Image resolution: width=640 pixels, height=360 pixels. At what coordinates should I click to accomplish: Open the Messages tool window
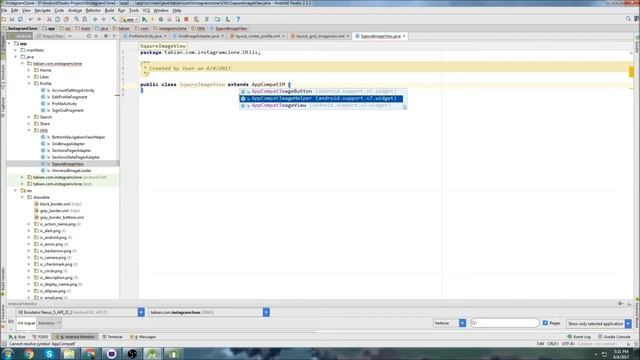(143, 337)
